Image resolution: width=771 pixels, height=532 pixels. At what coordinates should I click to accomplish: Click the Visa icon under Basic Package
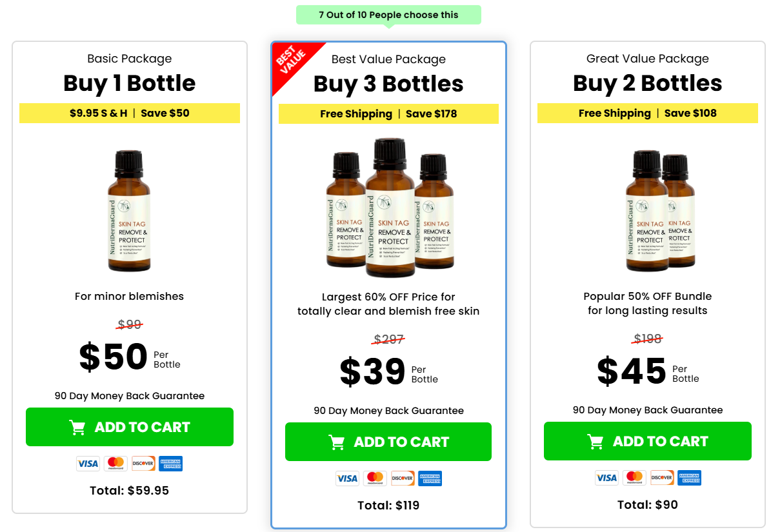pyautogui.click(x=88, y=464)
